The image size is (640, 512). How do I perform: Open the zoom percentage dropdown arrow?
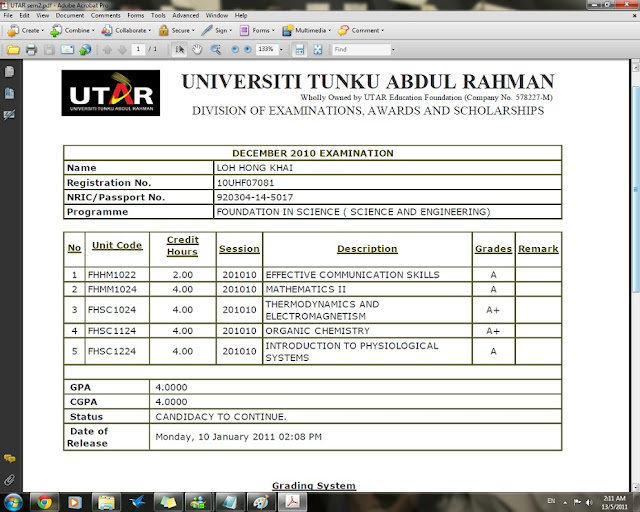[x=281, y=50]
